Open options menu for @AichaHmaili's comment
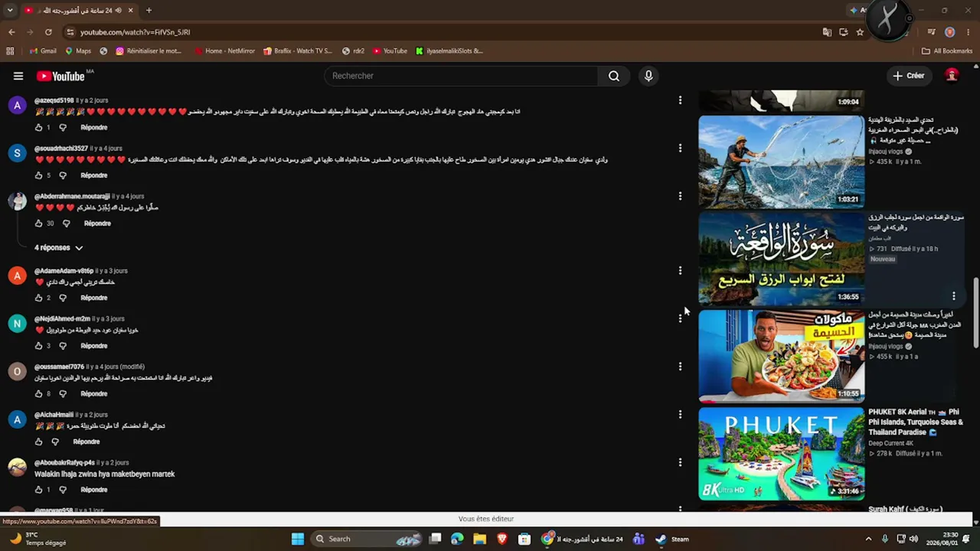980x551 pixels. [680, 415]
